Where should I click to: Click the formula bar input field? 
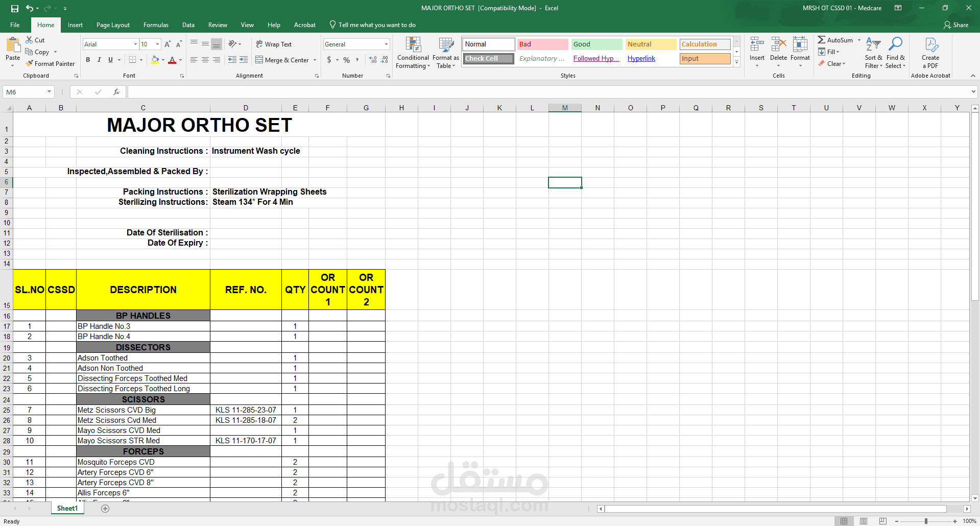point(548,92)
